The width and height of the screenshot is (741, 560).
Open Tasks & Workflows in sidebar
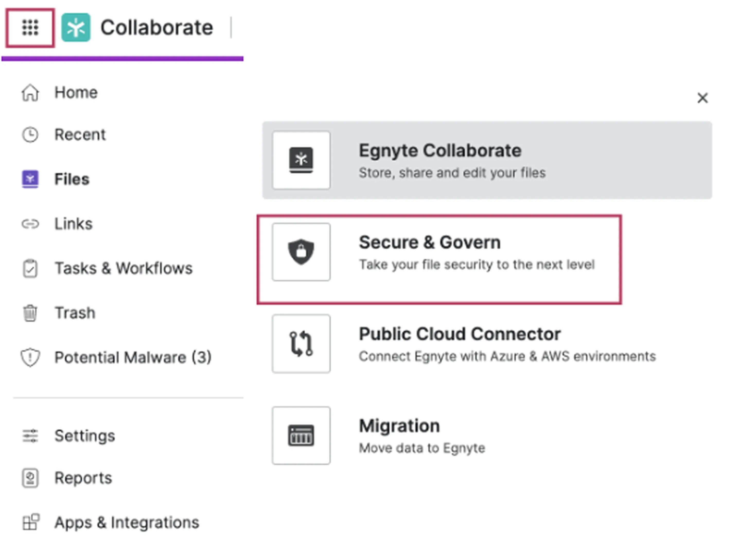[123, 268]
